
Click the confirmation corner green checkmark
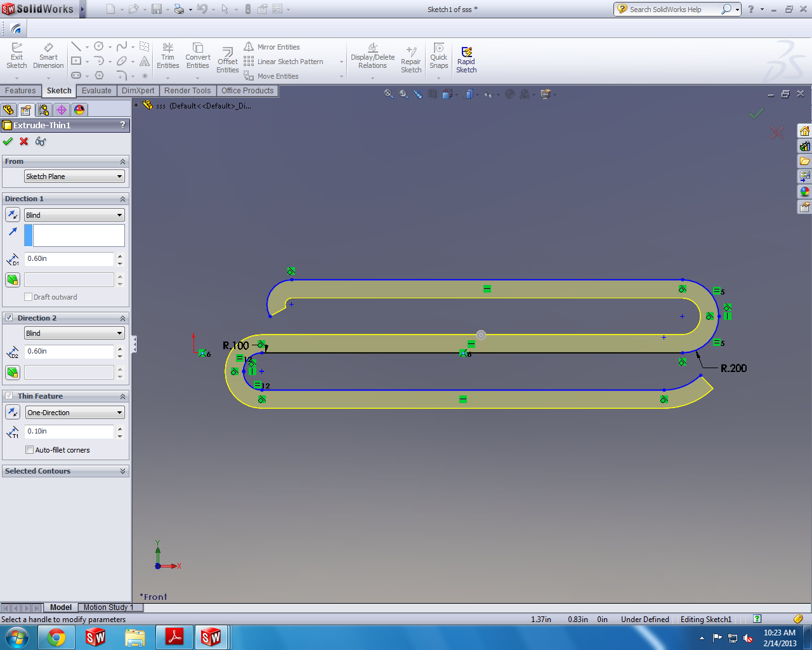click(x=756, y=114)
